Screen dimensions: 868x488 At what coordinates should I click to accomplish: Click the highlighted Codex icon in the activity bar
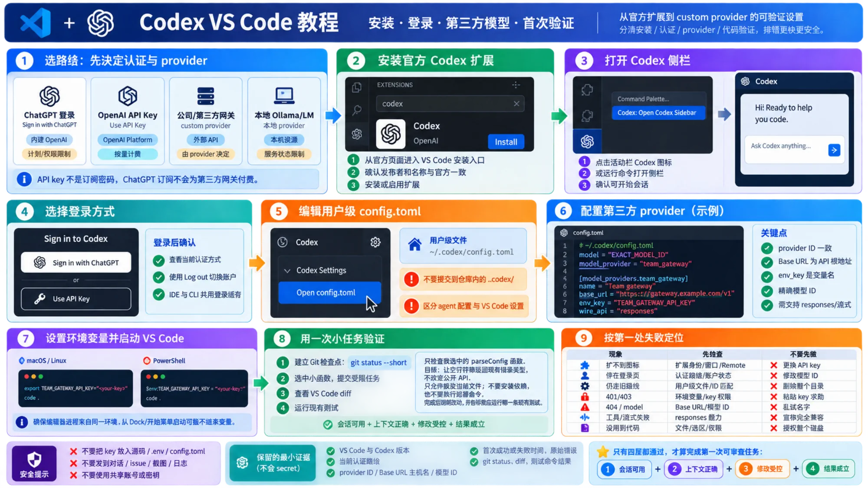587,141
